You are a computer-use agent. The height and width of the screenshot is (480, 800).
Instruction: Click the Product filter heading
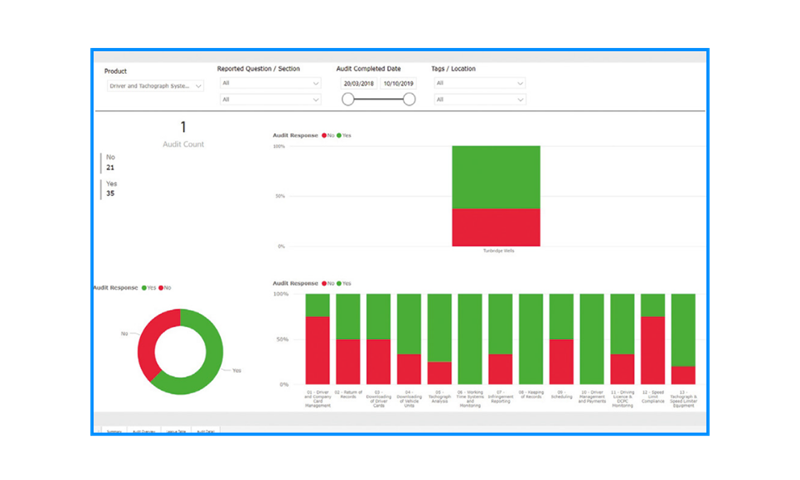115,71
